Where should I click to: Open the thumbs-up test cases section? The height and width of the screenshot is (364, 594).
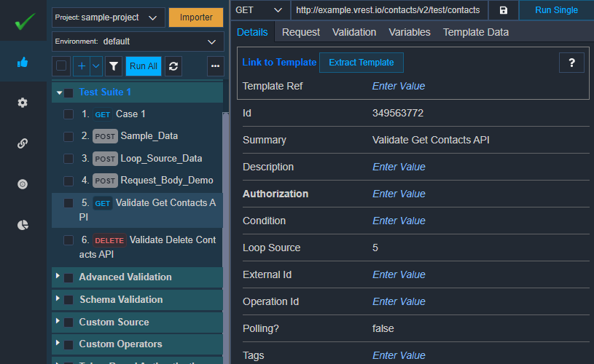click(x=23, y=62)
